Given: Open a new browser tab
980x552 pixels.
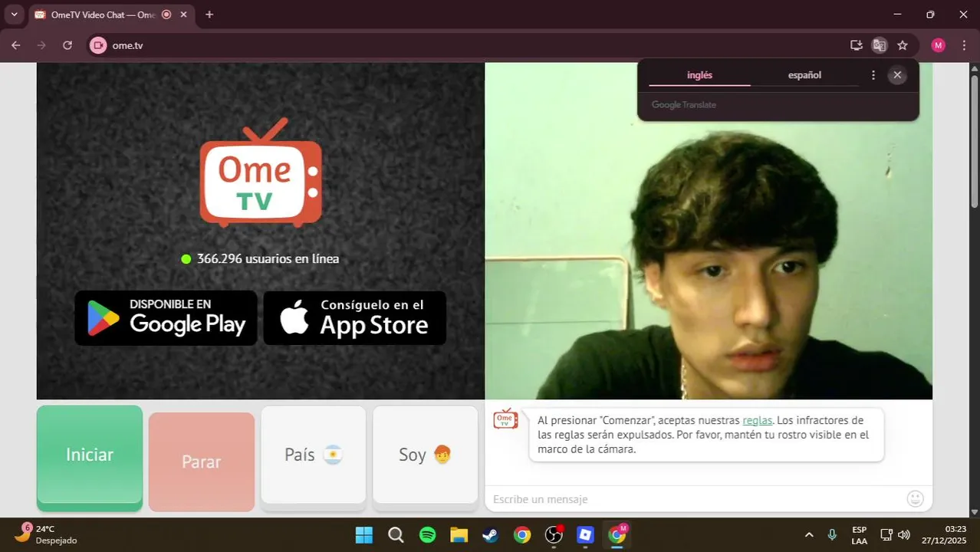Looking at the screenshot, I should click(209, 15).
